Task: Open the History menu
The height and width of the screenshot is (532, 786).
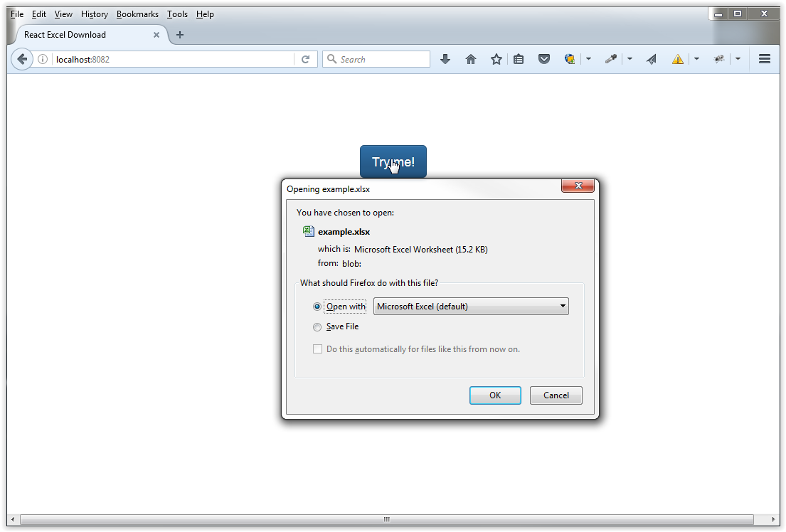Action: (94, 14)
